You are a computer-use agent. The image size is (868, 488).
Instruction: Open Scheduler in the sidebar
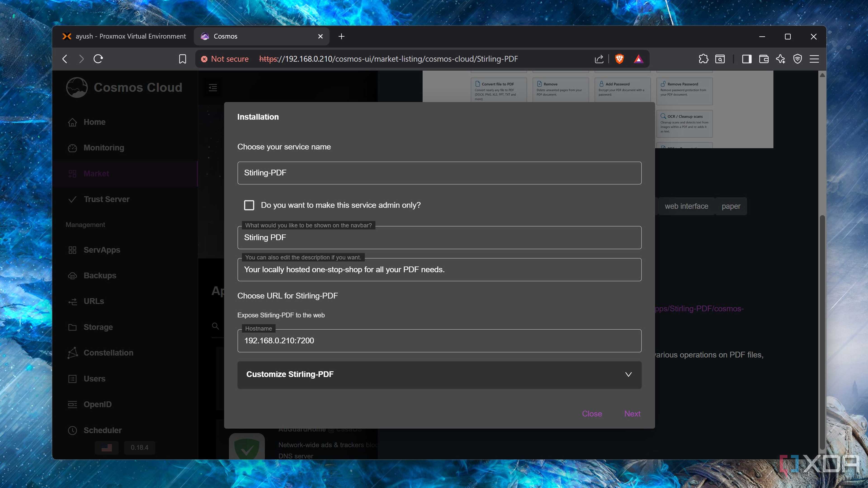click(125, 430)
